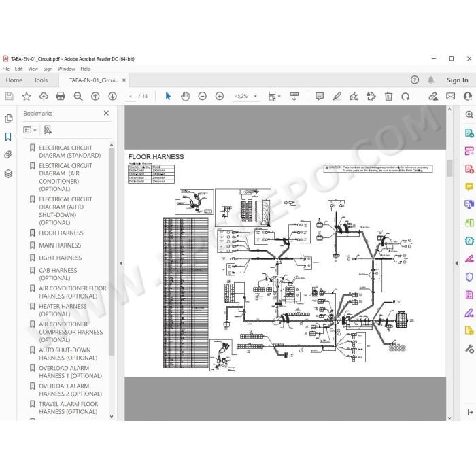Upload the file to cloud

(x=44, y=97)
